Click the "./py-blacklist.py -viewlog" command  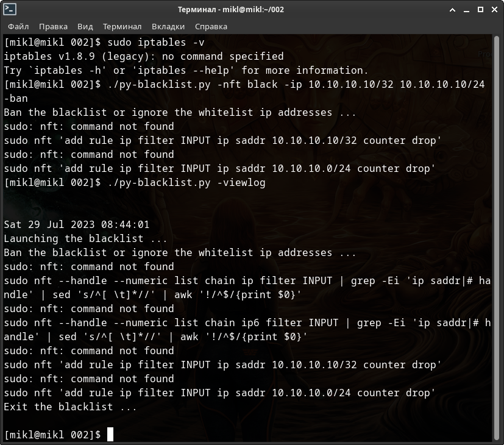186,183
